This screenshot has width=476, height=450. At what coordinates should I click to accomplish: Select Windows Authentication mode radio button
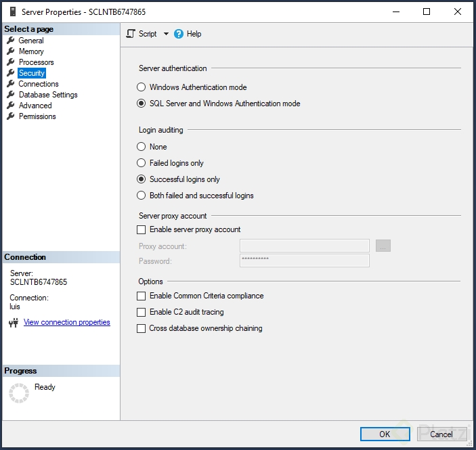[x=142, y=87]
